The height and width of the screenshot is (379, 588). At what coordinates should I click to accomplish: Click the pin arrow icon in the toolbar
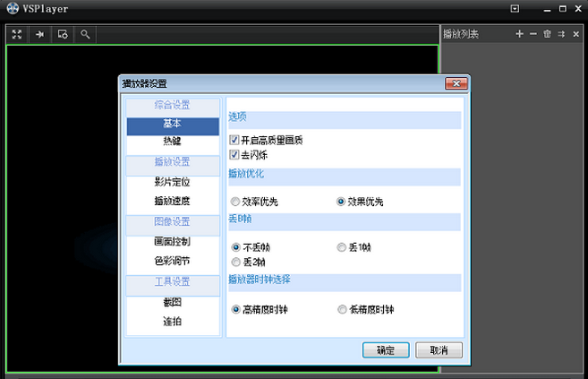point(39,34)
